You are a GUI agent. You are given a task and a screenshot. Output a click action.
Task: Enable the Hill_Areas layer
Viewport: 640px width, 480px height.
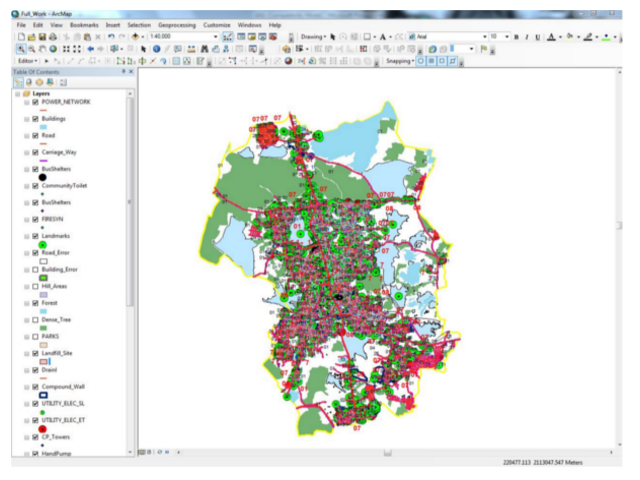36,286
